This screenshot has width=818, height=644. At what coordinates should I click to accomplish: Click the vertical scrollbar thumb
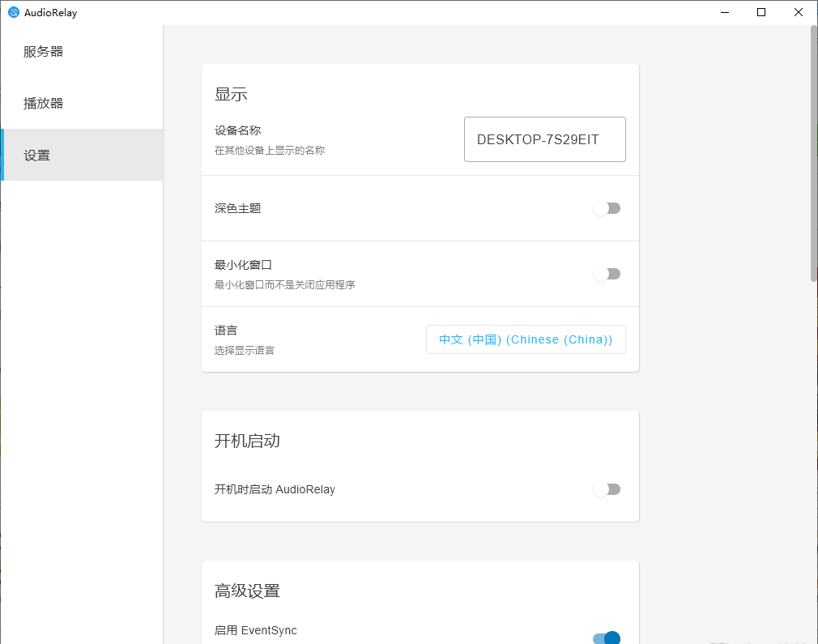pyautogui.click(x=813, y=153)
